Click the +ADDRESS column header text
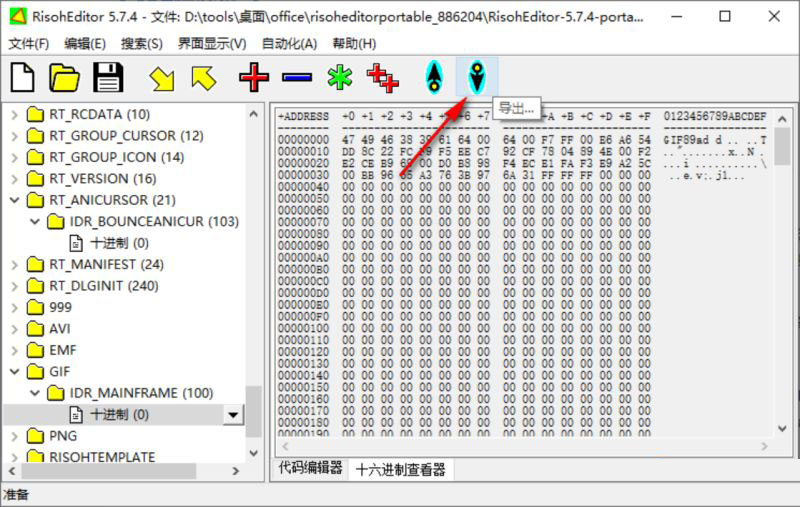The height and width of the screenshot is (507, 800). tap(303, 116)
